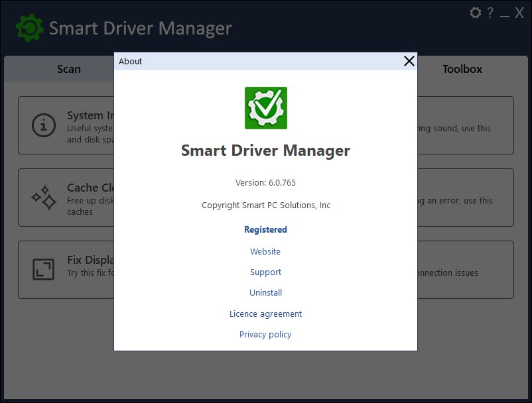
Task: Switch to the Toolbox tab
Action: (462, 69)
